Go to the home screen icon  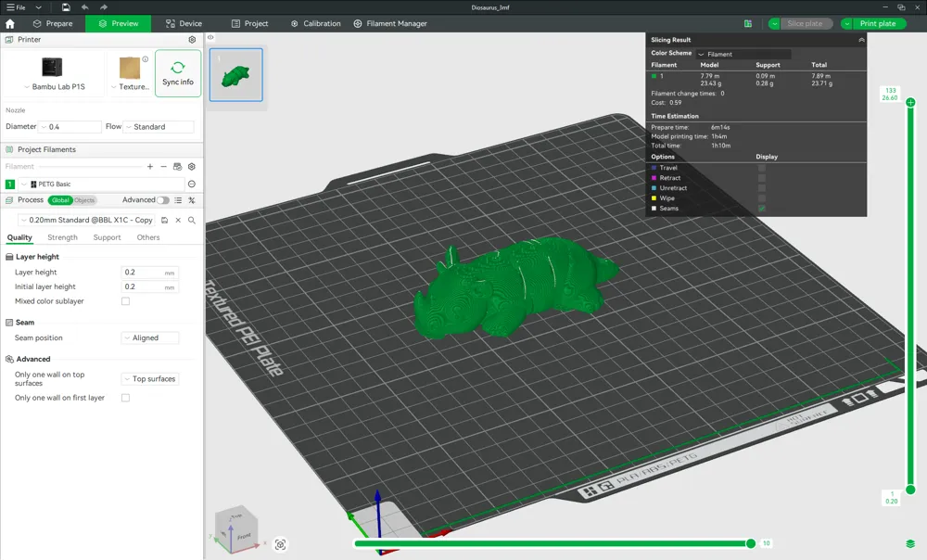coord(10,24)
